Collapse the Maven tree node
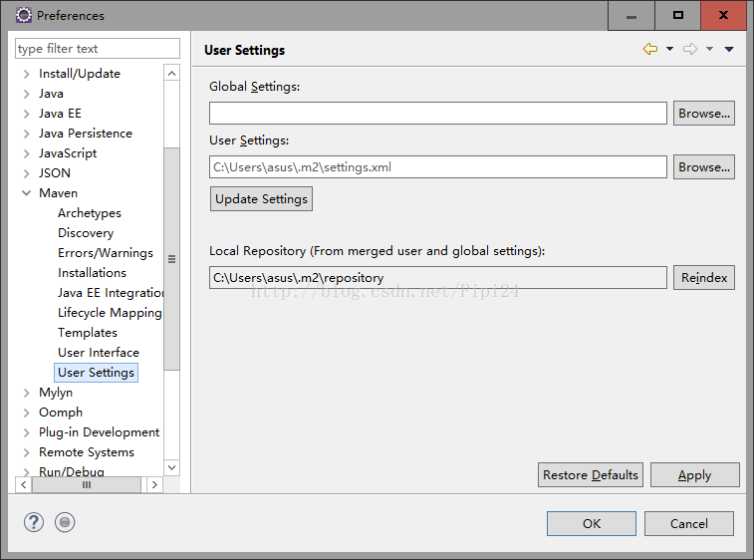This screenshot has width=754, height=560. 27,193
